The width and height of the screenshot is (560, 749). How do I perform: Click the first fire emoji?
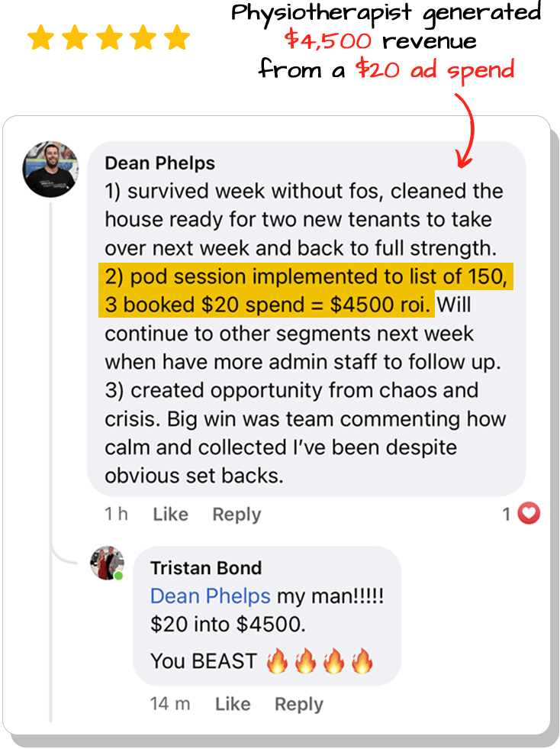point(278,660)
